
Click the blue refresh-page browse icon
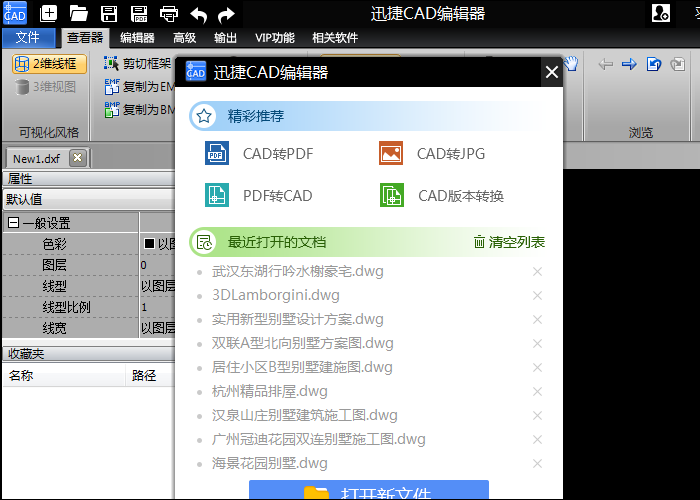click(654, 64)
